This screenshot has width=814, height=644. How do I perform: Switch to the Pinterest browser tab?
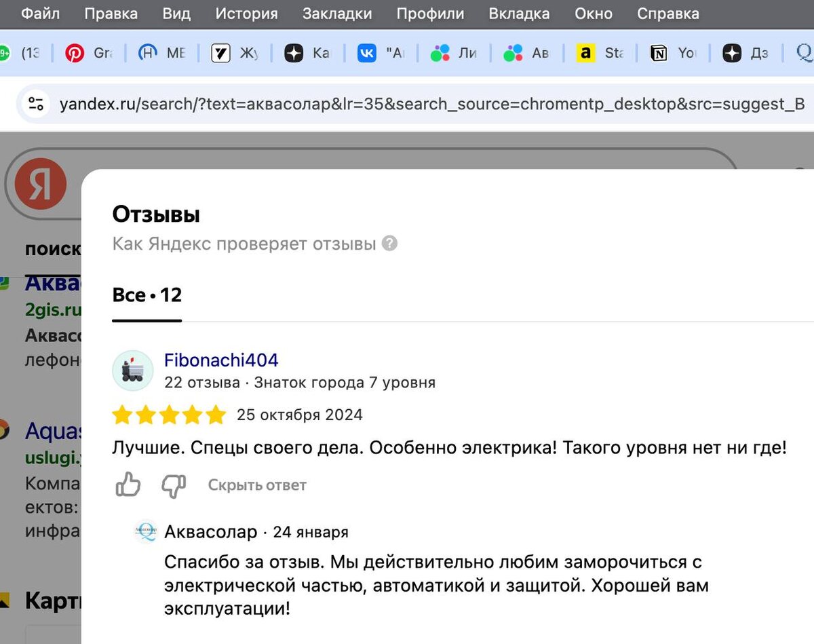[x=88, y=53]
